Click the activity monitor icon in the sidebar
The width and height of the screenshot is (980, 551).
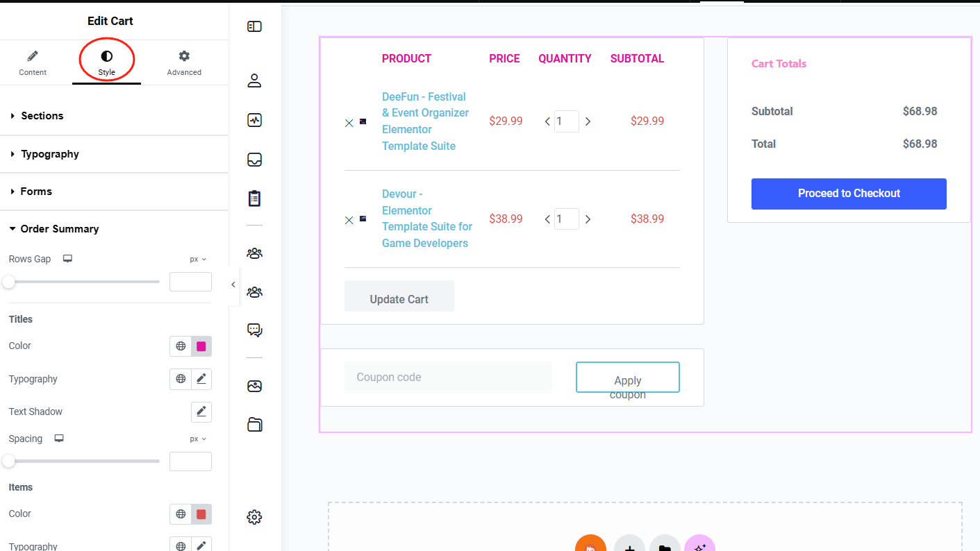[254, 119]
